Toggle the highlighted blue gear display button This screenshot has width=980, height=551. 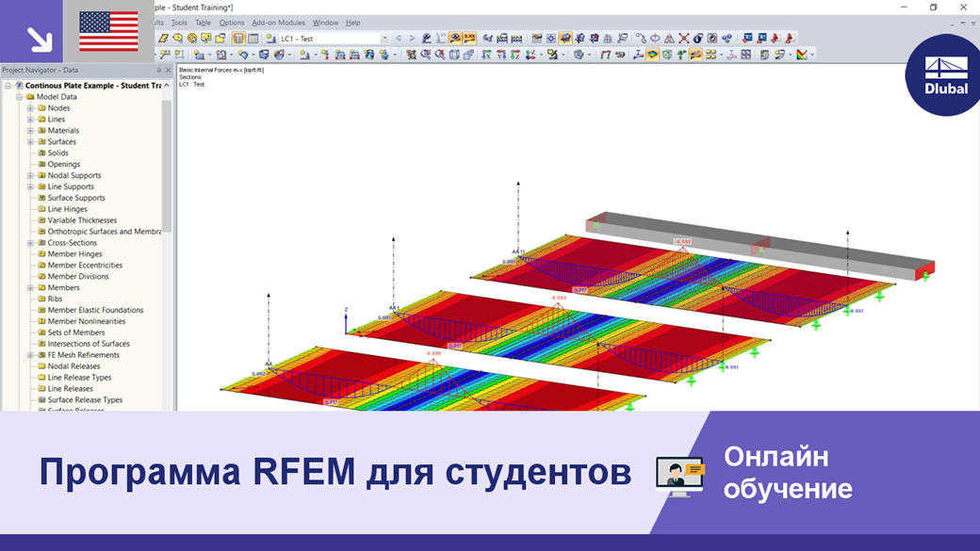click(x=565, y=39)
